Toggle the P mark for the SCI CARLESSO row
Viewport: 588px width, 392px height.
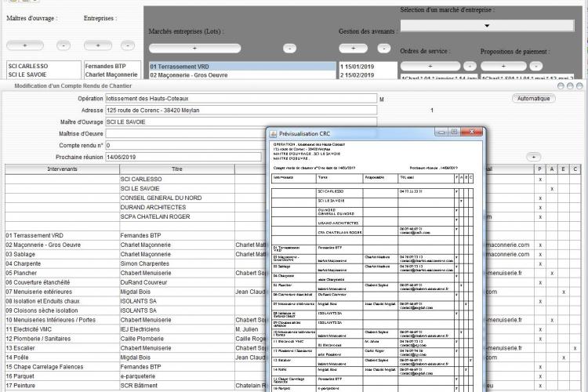[540, 180]
